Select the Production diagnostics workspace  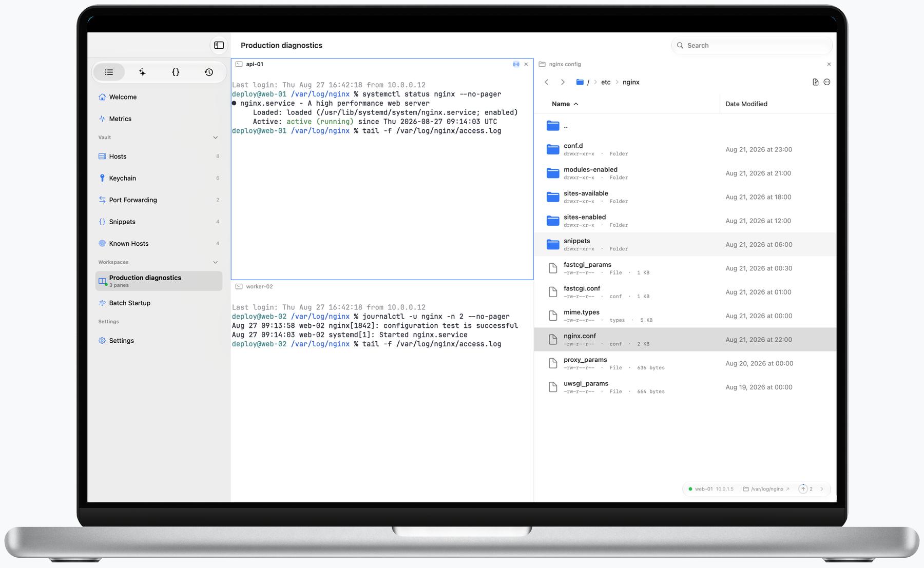(159, 281)
